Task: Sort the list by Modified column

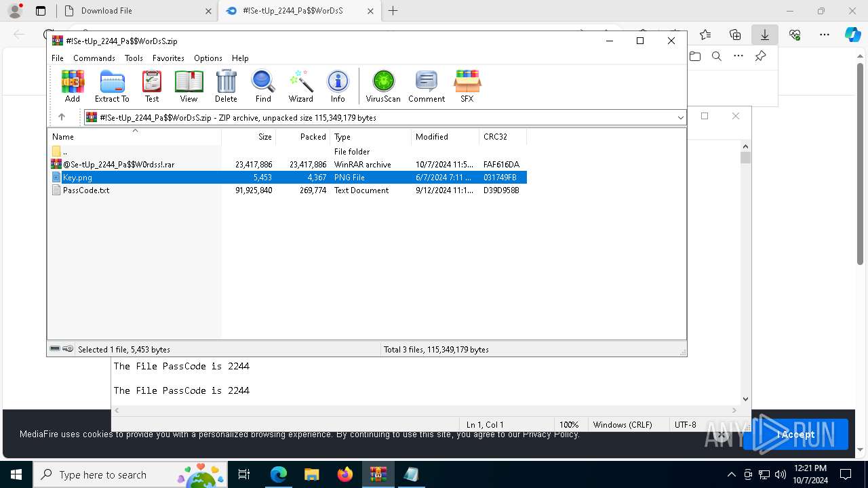Action: click(445, 136)
